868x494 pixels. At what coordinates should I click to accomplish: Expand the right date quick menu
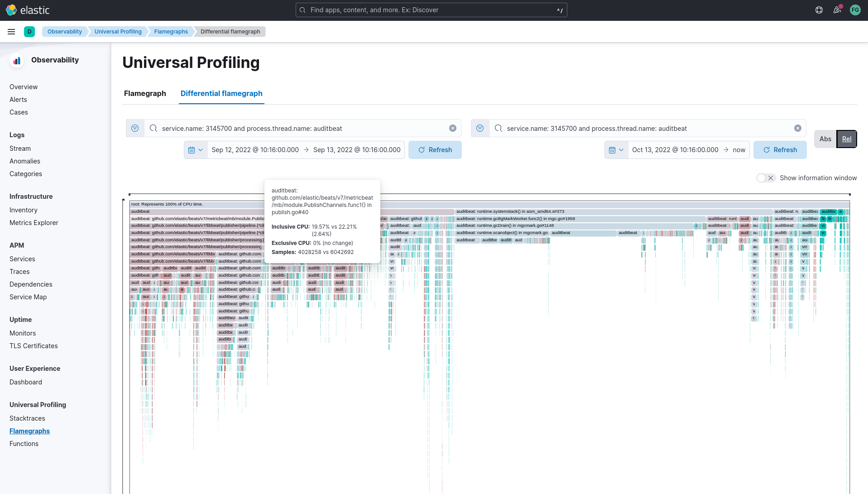pyautogui.click(x=616, y=150)
